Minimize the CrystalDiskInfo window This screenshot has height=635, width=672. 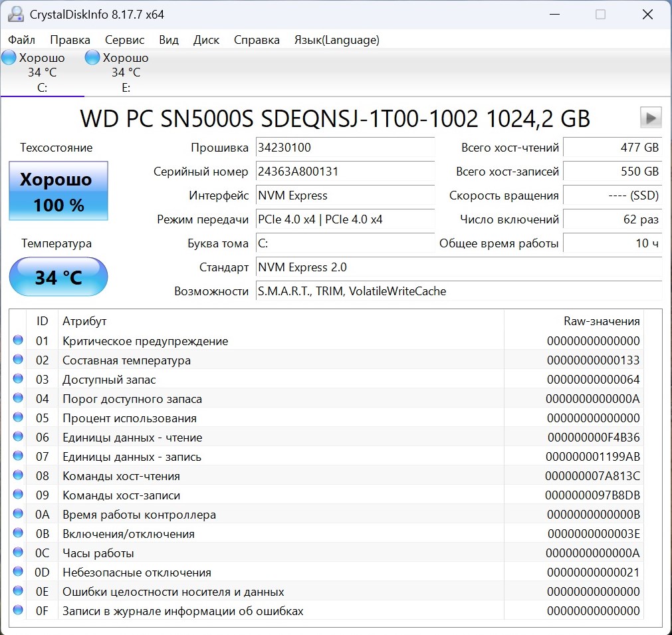pyautogui.click(x=554, y=15)
